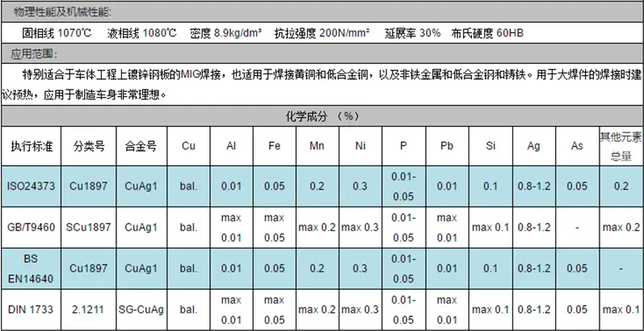This screenshot has height=331, width=644.
Task: Click the Pb column header
Action: [x=446, y=147]
